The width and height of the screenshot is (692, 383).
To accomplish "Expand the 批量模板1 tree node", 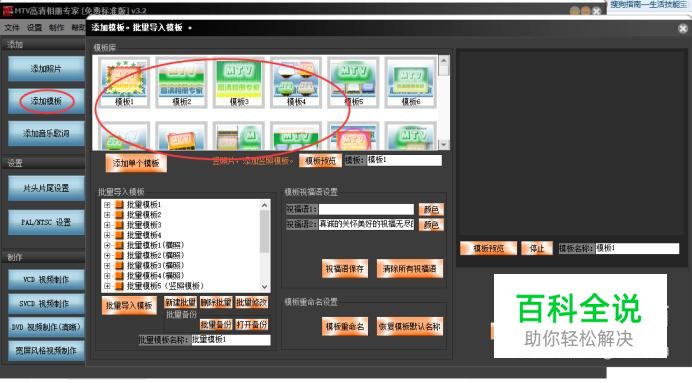I will (107, 205).
